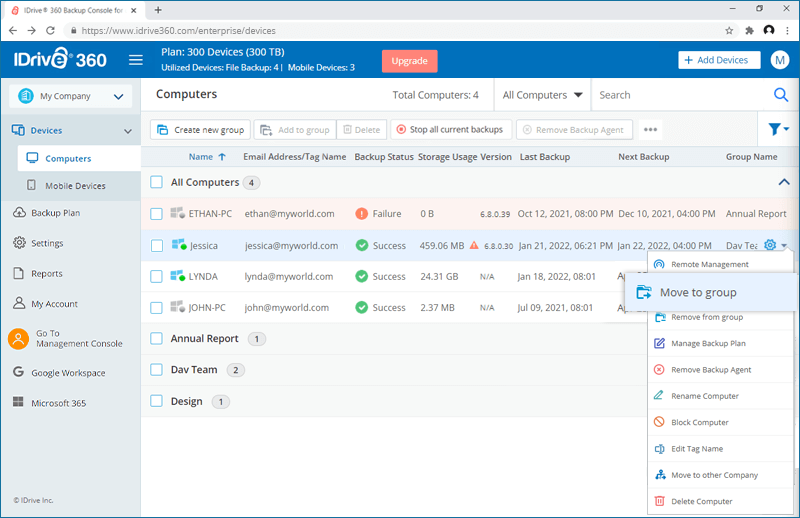Click the Backup Plan cloud icon
Image resolution: width=800 pixels, height=518 pixels.
tap(19, 212)
